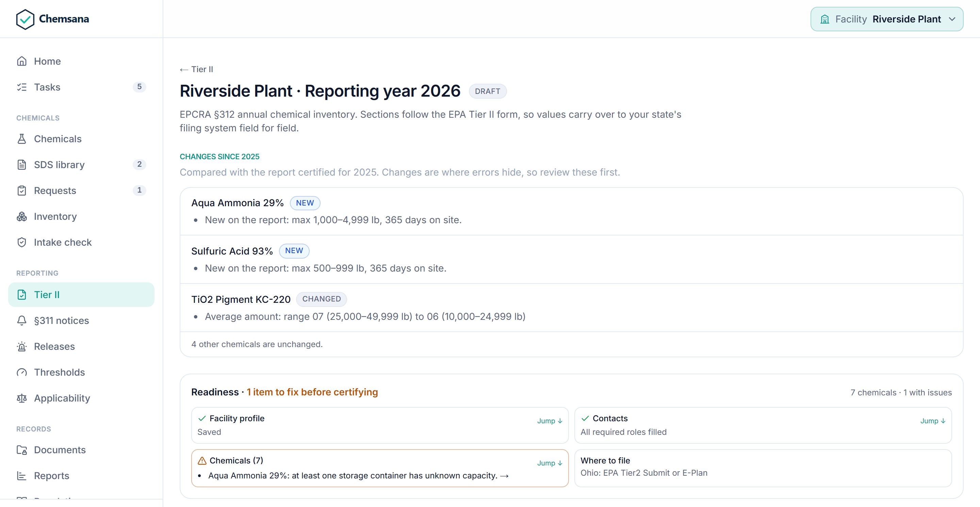The image size is (980, 507).
Task: Open the Facility Riverside Plant dropdown
Action: pyautogui.click(x=886, y=19)
